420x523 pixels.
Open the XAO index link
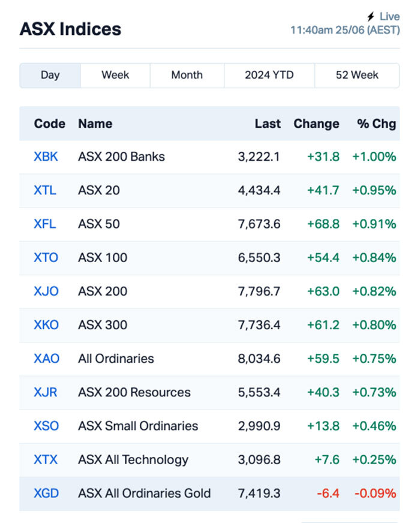(46, 359)
